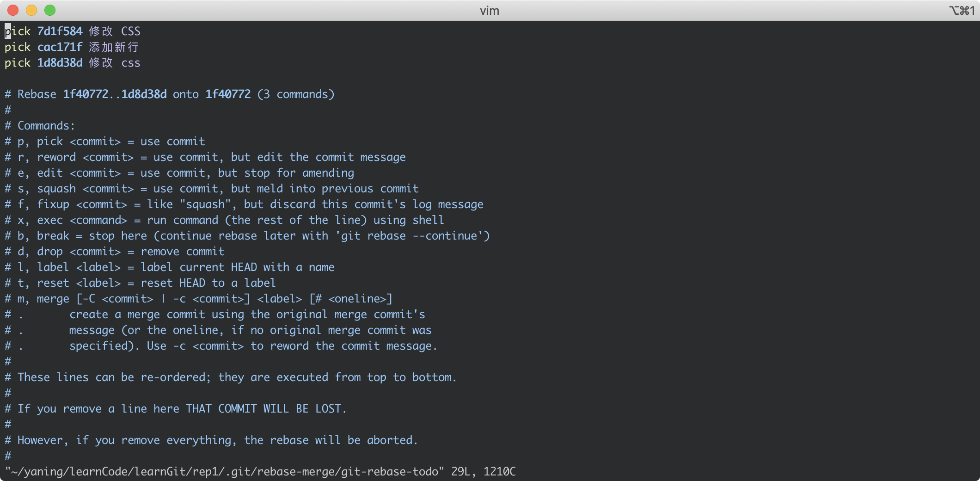
Task: Click the "Commands:" comment heading
Action: click(46, 126)
